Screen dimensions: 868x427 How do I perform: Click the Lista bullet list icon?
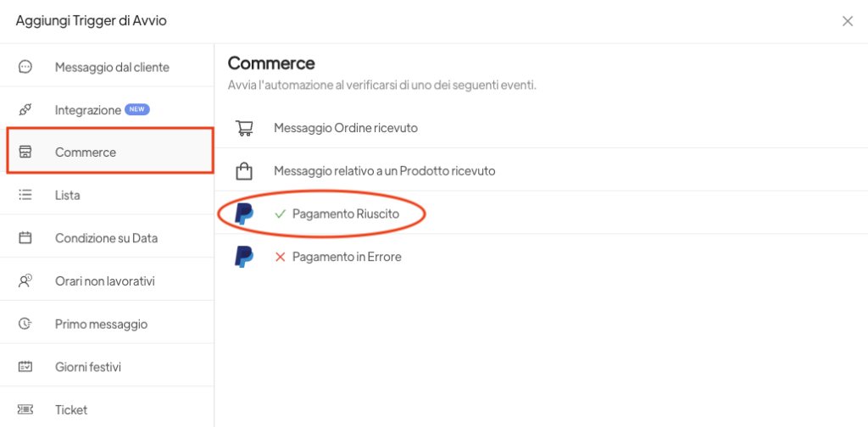25,195
